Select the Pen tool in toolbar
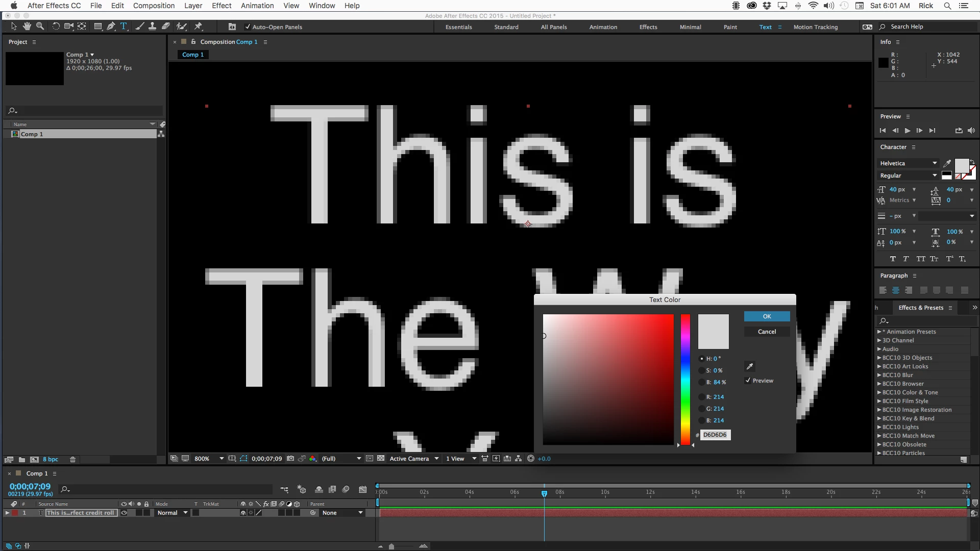 111,27
